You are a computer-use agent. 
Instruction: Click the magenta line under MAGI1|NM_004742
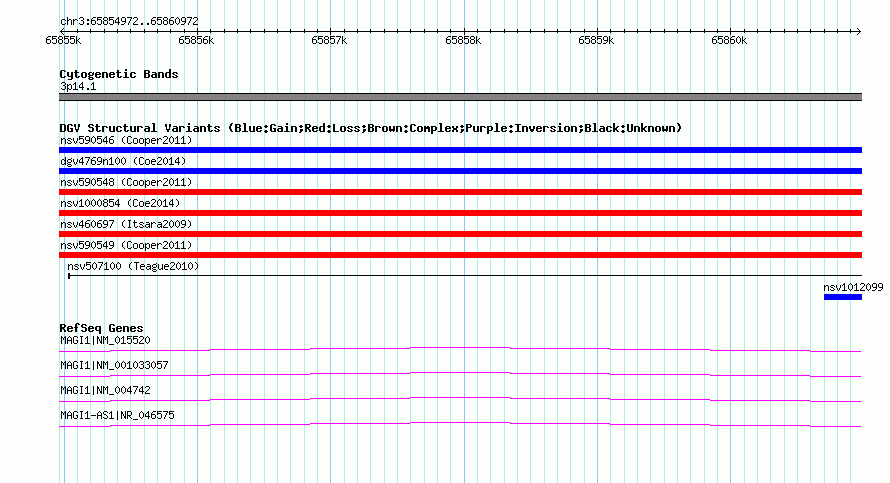460,400
